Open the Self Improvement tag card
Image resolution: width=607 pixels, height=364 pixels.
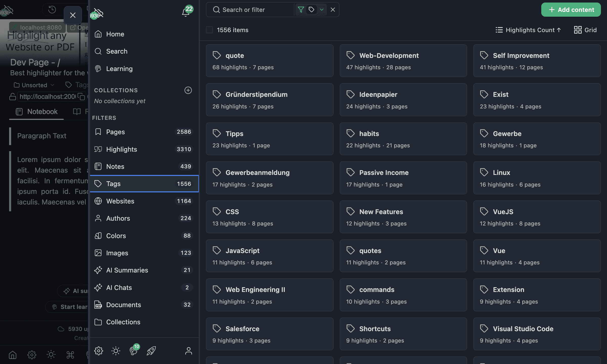pos(537,61)
